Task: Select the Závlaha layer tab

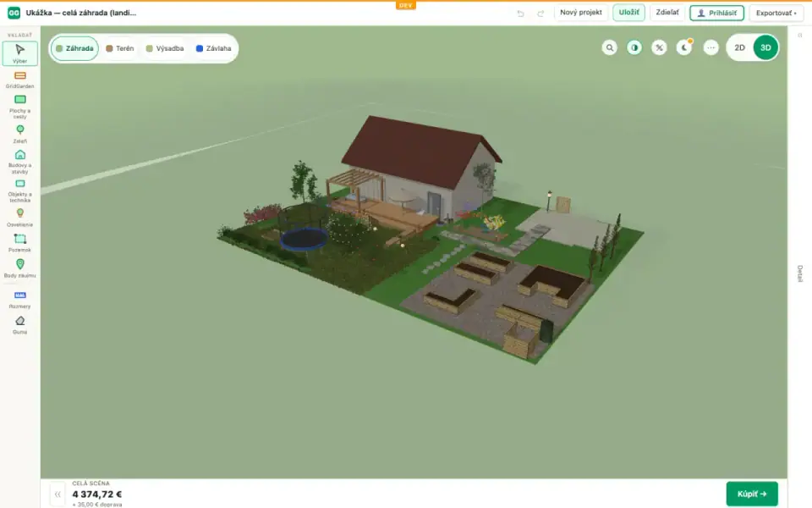Action: [x=213, y=48]
